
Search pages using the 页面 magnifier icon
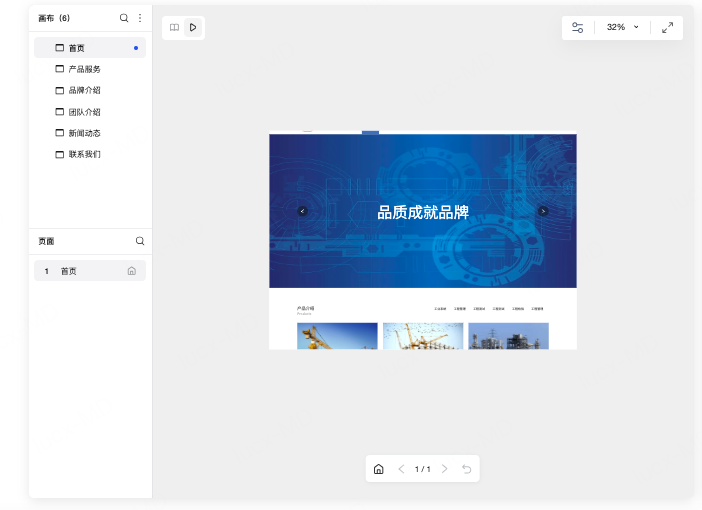point(140,241)
